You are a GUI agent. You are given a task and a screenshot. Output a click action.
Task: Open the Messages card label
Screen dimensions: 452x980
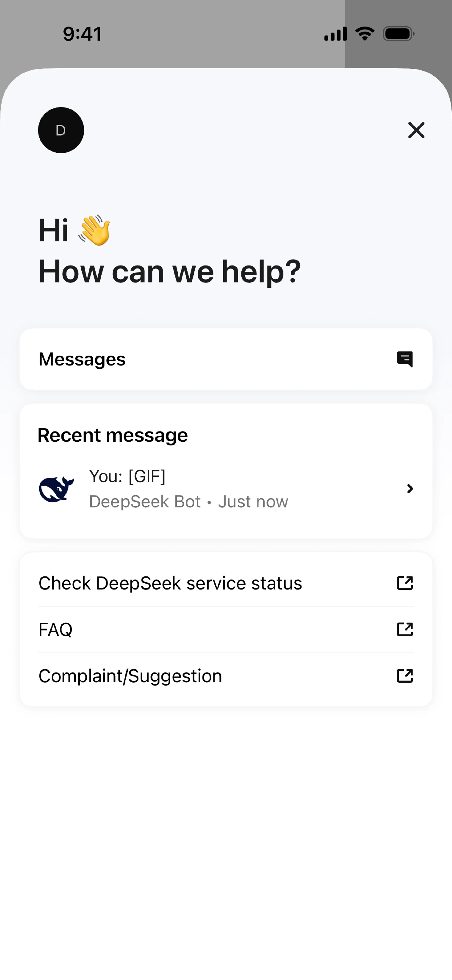pos(82,359)
